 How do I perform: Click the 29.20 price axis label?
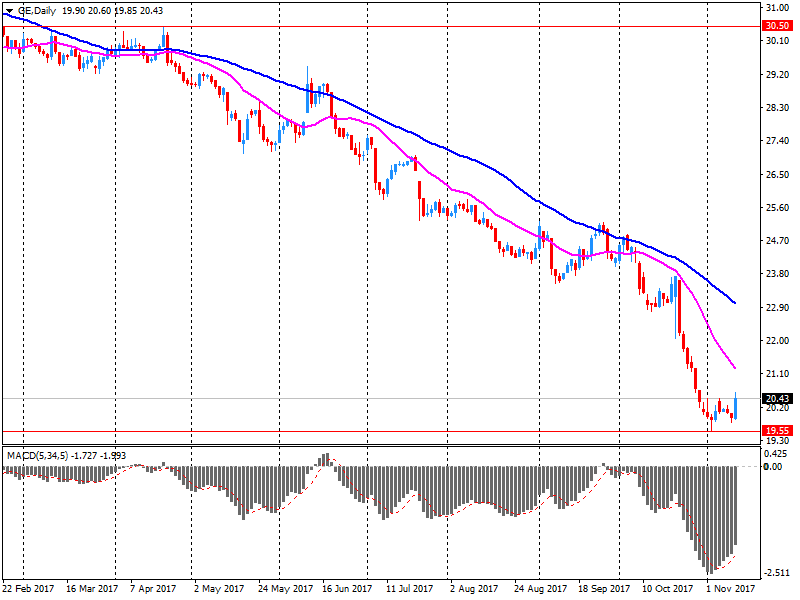pos(778,74)
